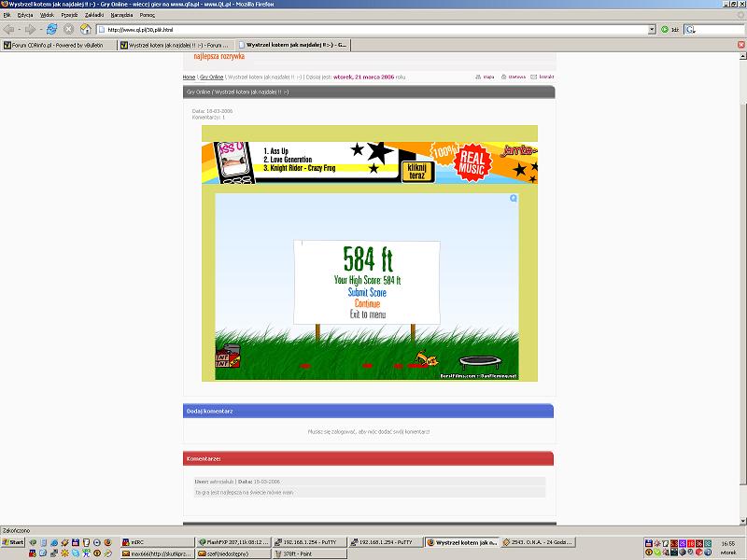Click the TNT barrel in the game
The image size is (747, 560).
click(228, 357)
